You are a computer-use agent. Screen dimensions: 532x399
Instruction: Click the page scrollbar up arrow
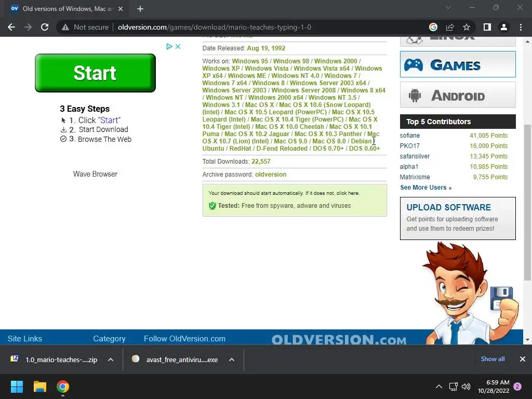click(527, 42)
